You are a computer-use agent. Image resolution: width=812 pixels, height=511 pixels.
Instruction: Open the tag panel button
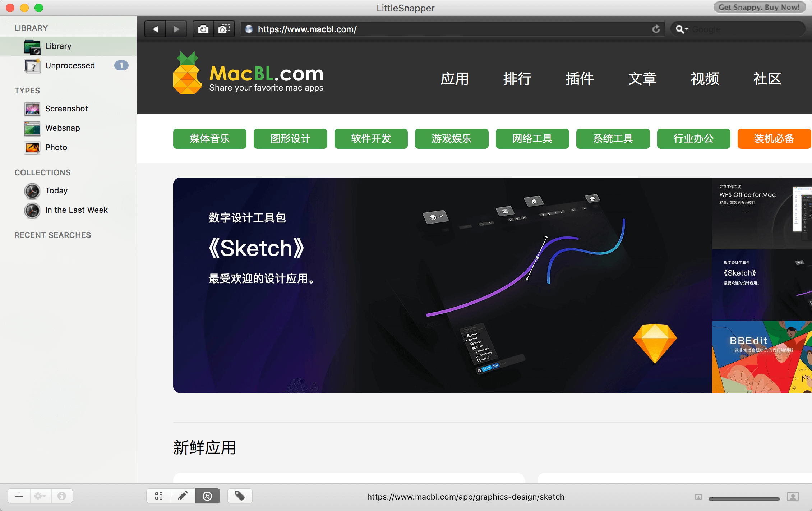tap(240, 496)
